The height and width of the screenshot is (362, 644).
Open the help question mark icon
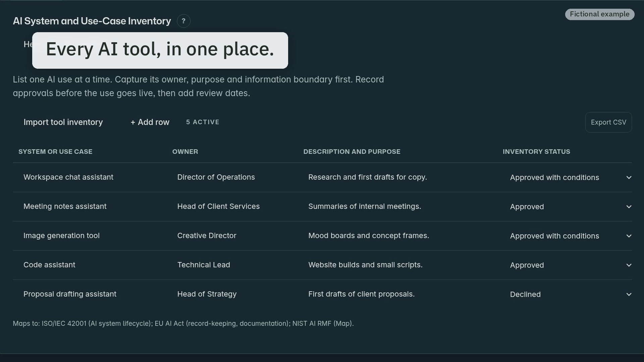(183, 21)
